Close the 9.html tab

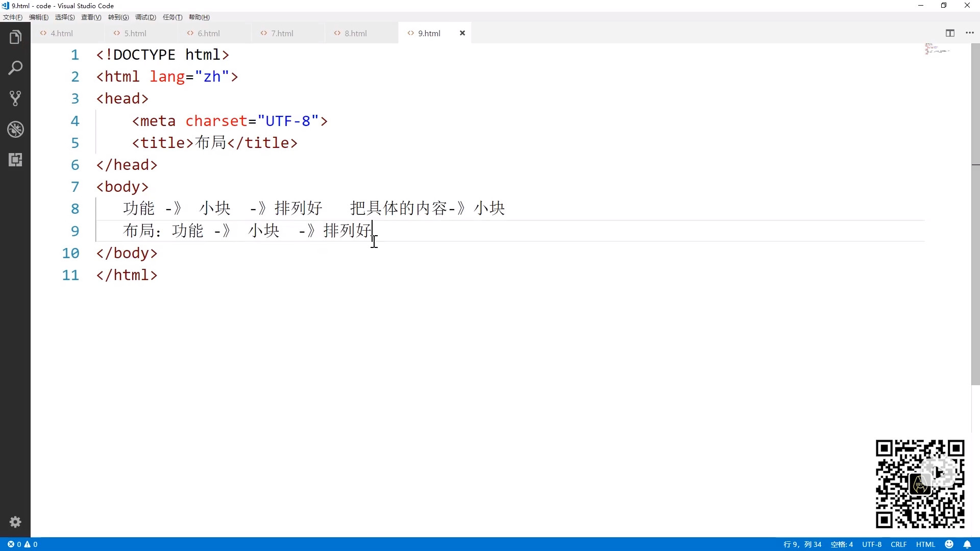pos(462,33)
